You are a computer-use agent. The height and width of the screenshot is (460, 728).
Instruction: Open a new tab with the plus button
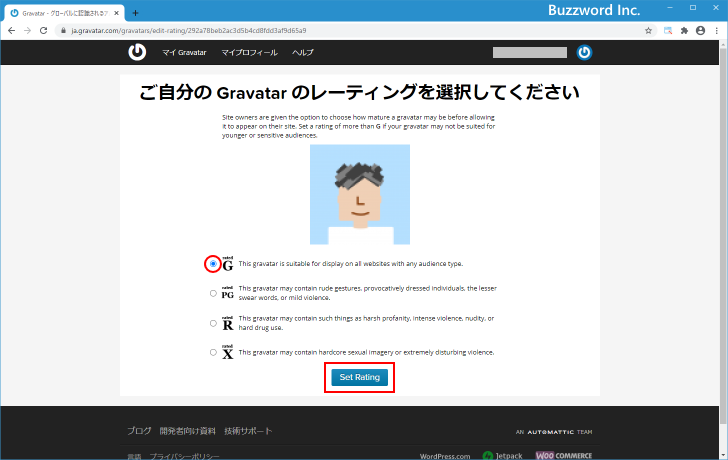click(136, 13)
